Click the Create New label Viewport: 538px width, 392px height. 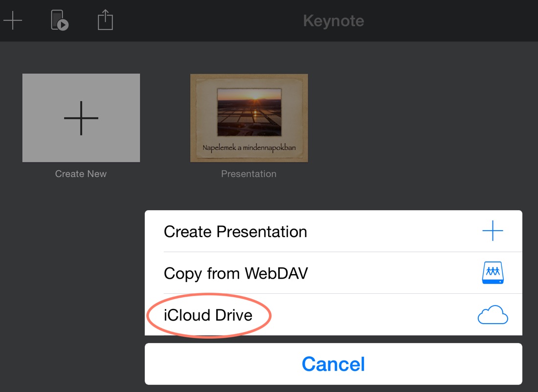(x=81, y=174)
